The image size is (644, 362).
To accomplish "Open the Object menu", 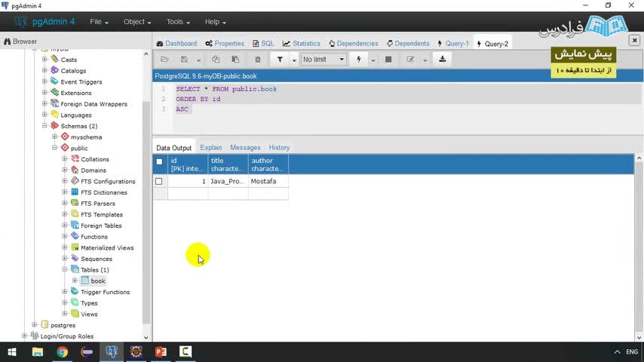I will tap(137, 22).
